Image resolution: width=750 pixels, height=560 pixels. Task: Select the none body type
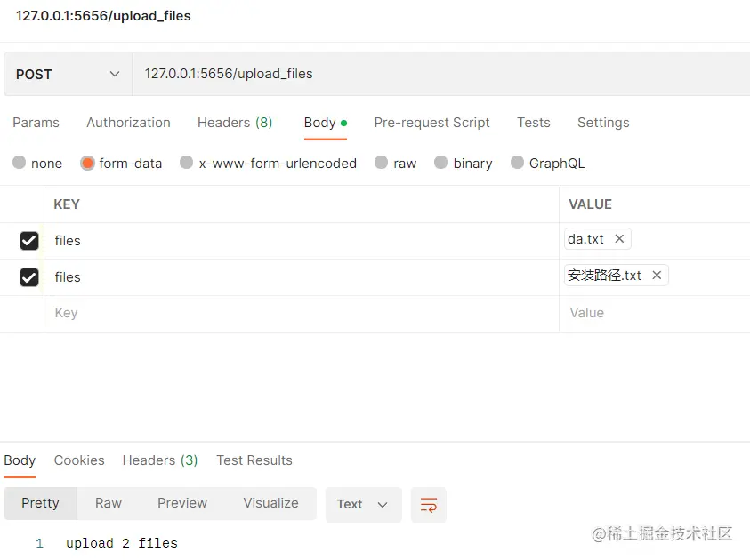pyautogui.click(x=37, y=163)
